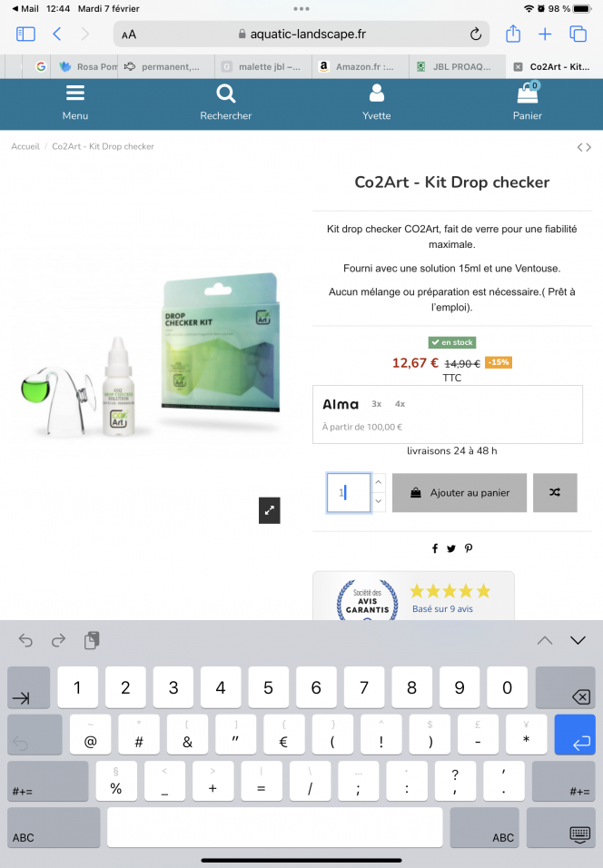Share product on Facebook
Image resolution: width=603 pixels, height=868 pixels.
[435, 548]
